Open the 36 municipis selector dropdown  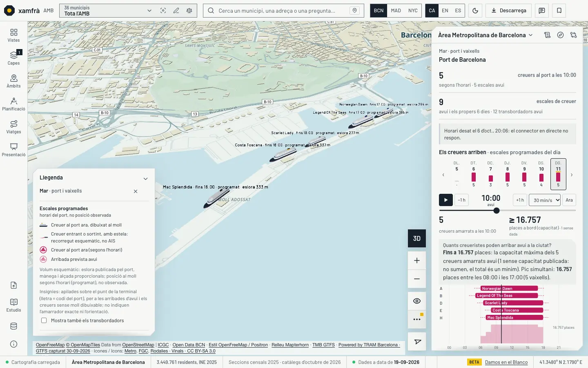[107, 11]
